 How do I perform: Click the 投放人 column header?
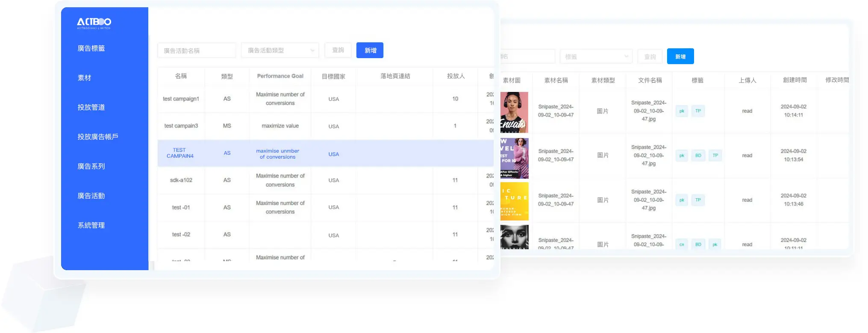456,76
